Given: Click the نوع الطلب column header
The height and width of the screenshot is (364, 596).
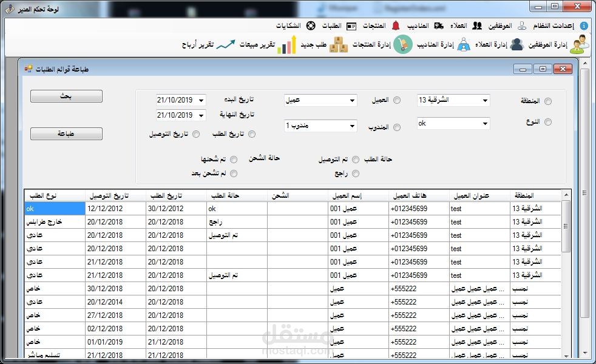Looking at the screenshot, I should 55,195.
